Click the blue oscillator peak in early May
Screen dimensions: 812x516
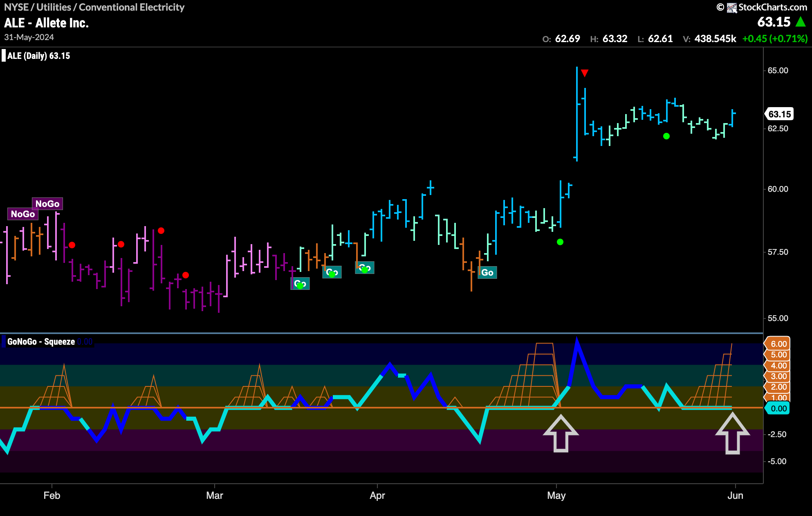[x=577, y=341]
